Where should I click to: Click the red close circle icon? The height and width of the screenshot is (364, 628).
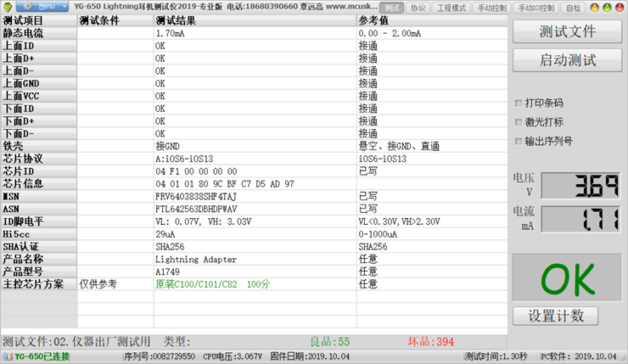pyautogui.click(x=618, y=8)
